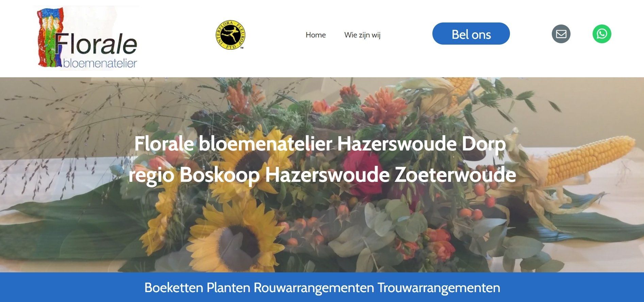The width and height of the screenshot is (644, 302).
Task: Click the word Zoeterwoude in heading
Action: [x=455, y=175]
